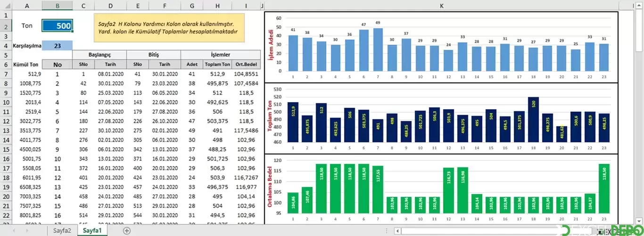Select column A header

tap(26, 6)
